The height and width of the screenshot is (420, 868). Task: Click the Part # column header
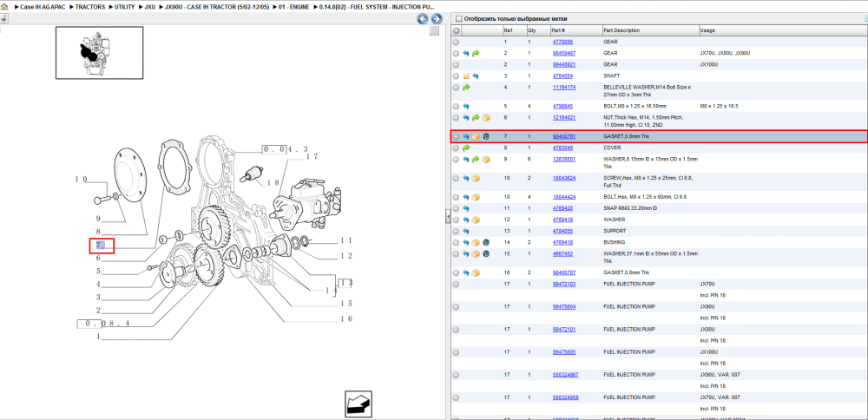pos(575,30)
